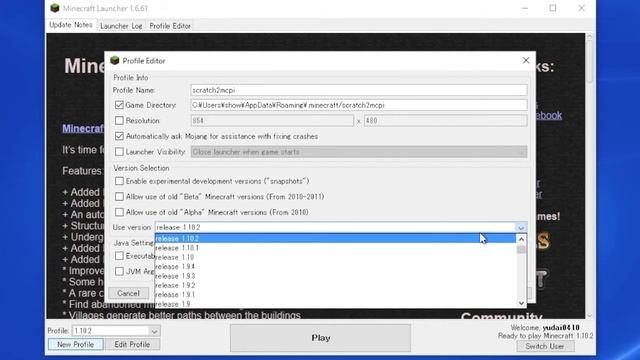
Task: Click the version list scroll up arrow
Action: click(x=521, y=239)
